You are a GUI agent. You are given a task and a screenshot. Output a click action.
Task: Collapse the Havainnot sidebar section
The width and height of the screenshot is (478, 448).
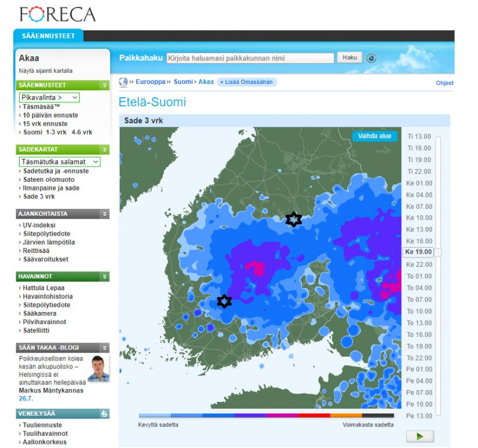click(x=105, y=277)
